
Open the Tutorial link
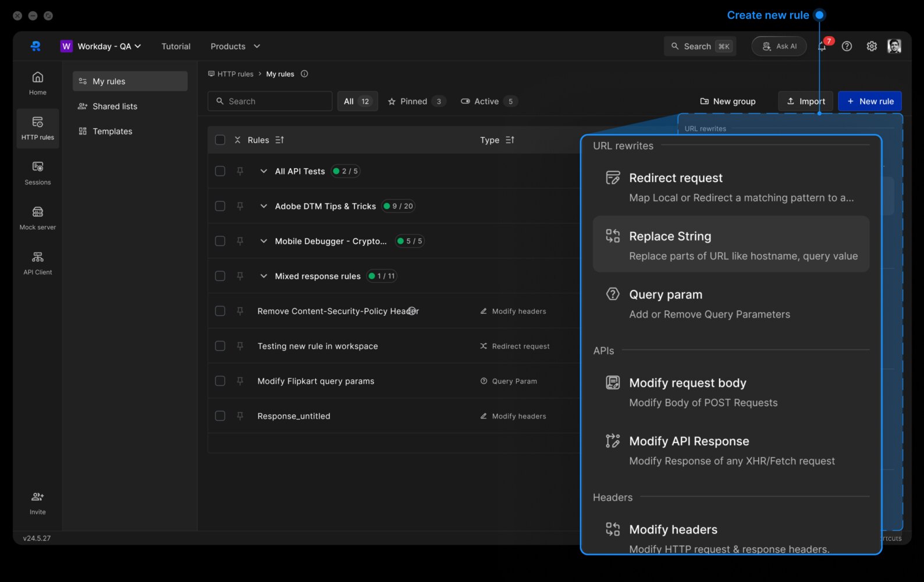click(176, 46)
